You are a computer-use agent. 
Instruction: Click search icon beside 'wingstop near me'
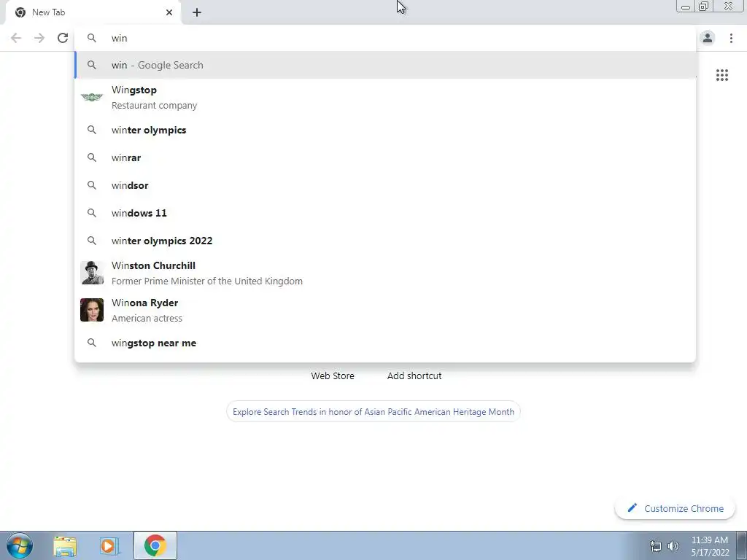92,343
